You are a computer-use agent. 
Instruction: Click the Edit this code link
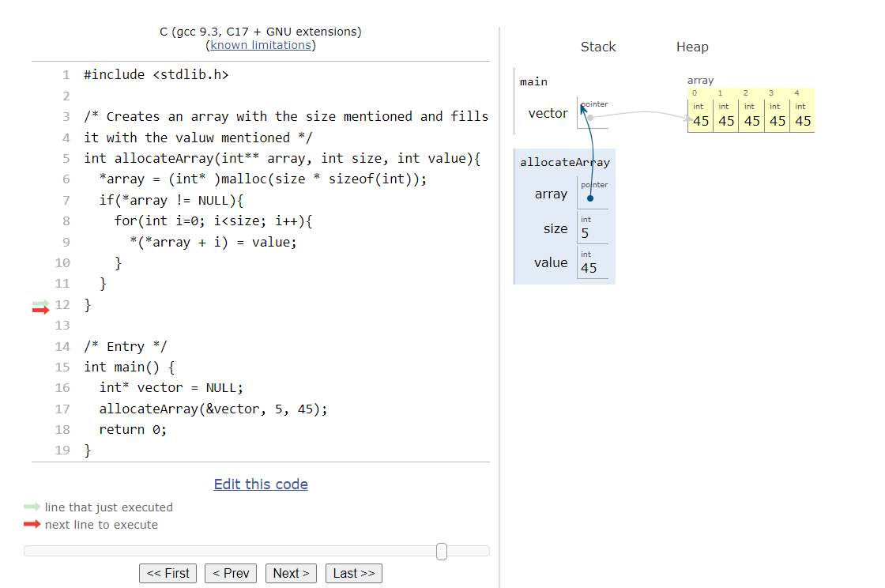pyautogui.click(x=261, y=484)
